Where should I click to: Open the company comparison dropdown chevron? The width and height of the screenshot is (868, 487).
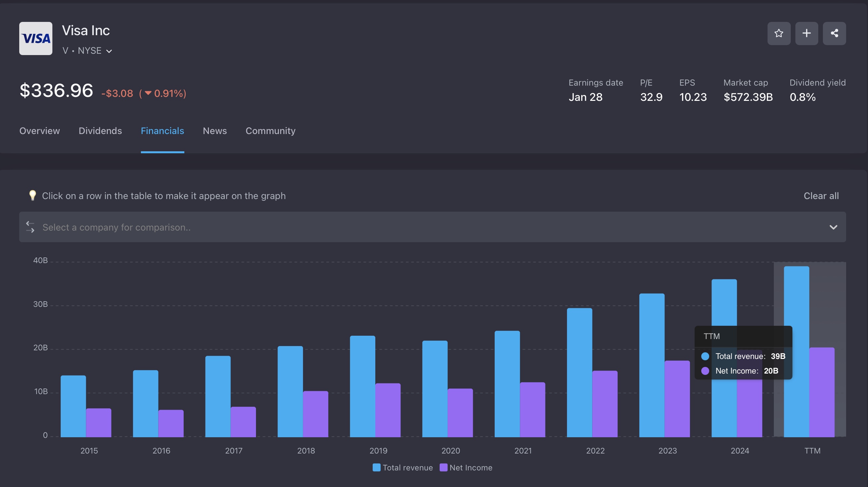pos(833,227)
